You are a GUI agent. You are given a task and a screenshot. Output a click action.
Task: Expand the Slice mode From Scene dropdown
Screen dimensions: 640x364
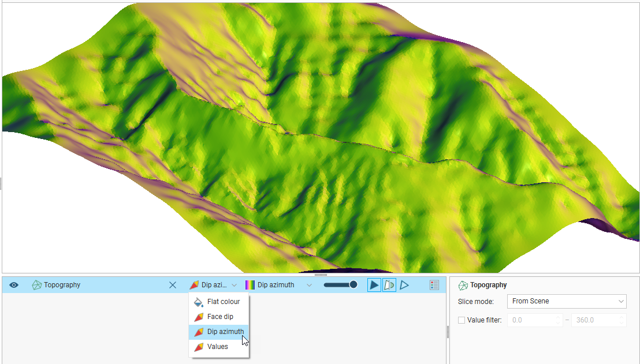(566, 301)
